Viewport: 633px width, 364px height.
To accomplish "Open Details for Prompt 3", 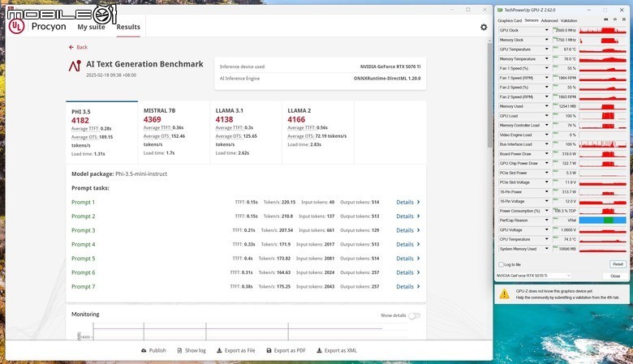I will [x=407, y=230].
